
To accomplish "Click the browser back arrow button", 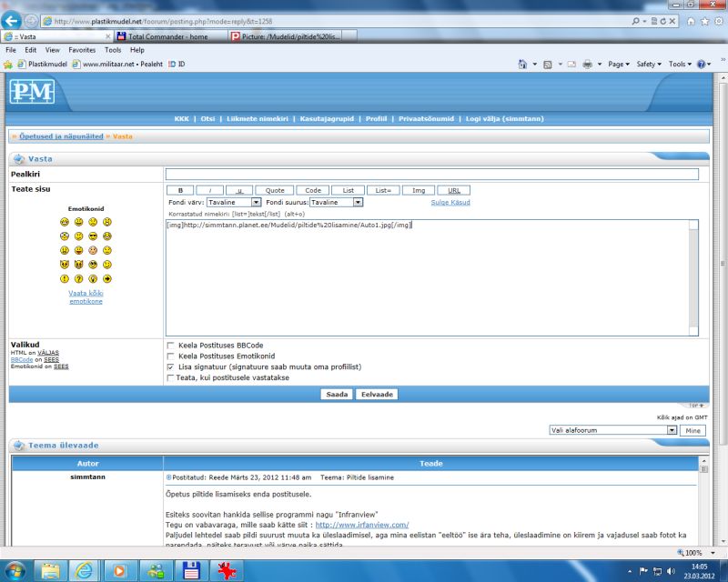I will 13,20.
